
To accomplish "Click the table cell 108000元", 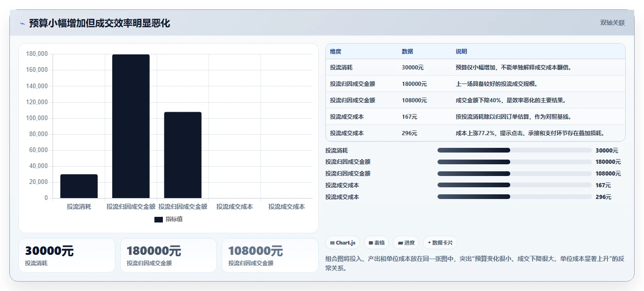I will coord(414,100).
